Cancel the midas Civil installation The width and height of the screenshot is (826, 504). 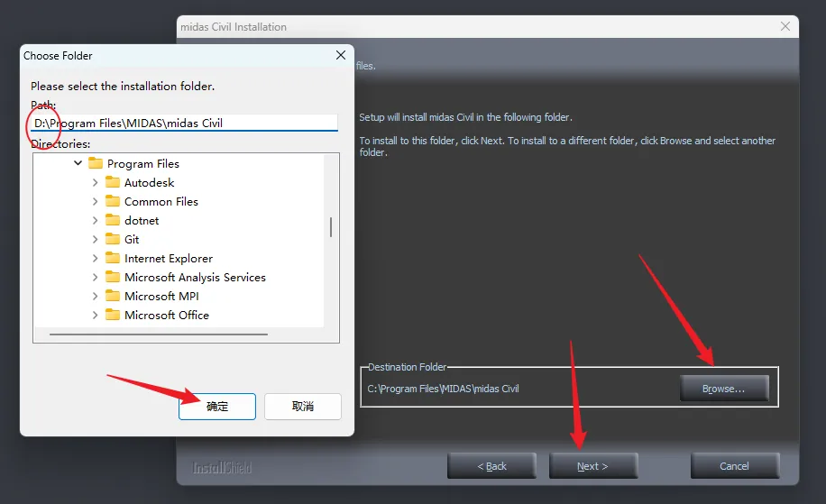coord(734,466)
